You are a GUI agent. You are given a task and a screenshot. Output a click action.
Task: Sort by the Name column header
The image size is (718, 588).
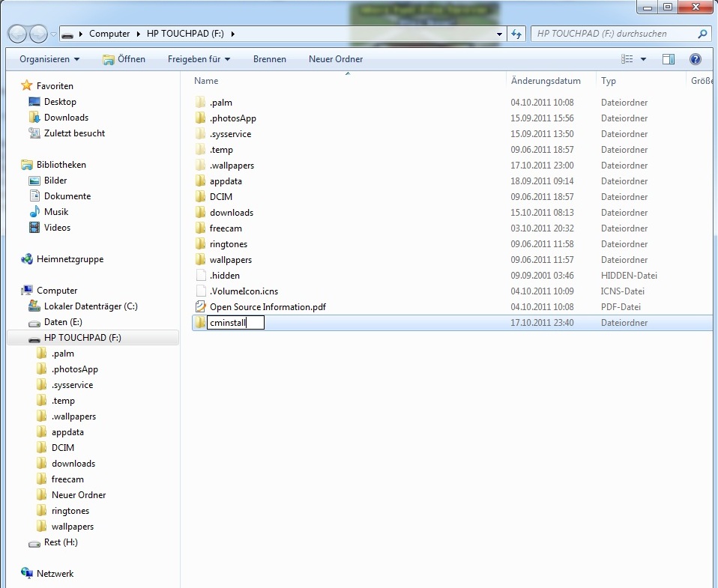pos(206,81)
